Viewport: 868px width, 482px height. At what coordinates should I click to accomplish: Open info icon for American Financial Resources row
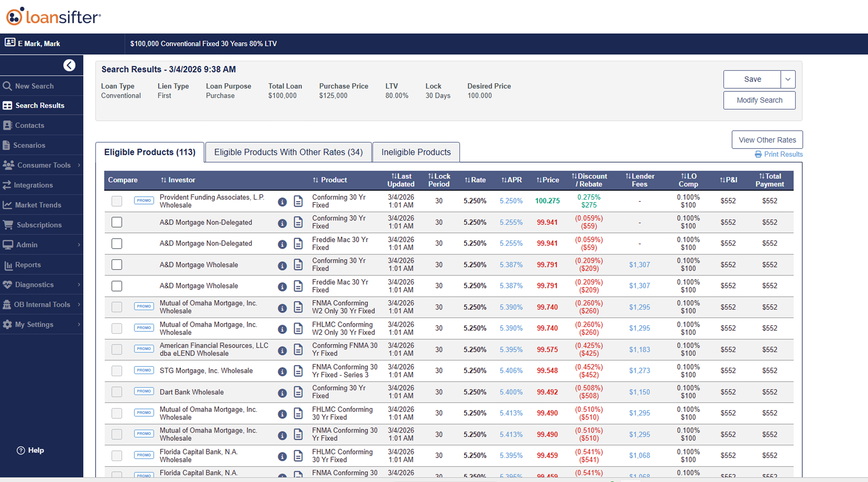click(282, 350)
